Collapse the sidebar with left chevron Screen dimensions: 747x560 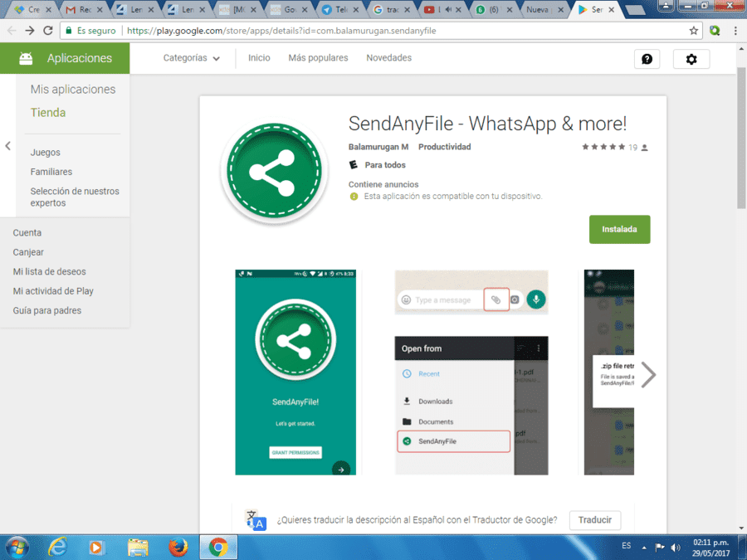click(7, 146)
